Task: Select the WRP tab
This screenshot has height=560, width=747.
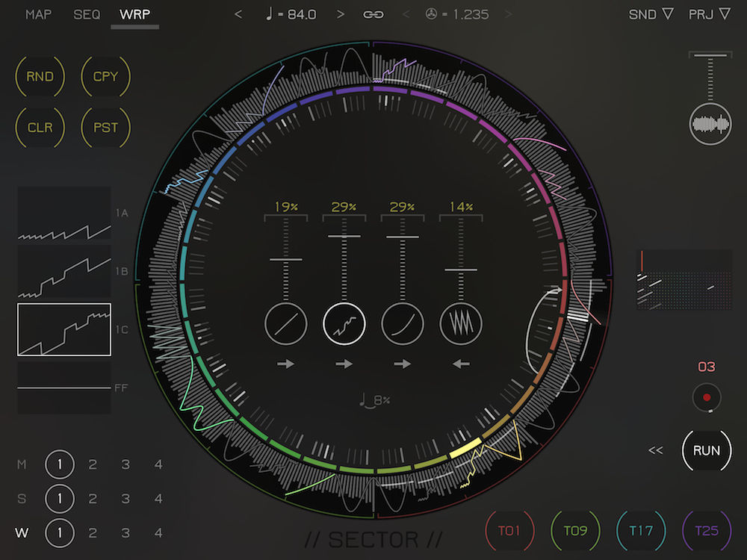Action: [x=134, y=14]
